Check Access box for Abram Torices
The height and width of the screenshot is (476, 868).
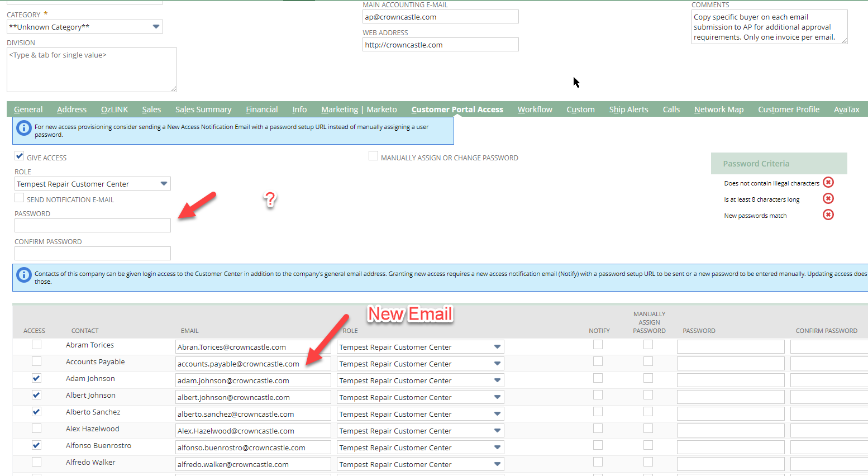click(37, 345)
